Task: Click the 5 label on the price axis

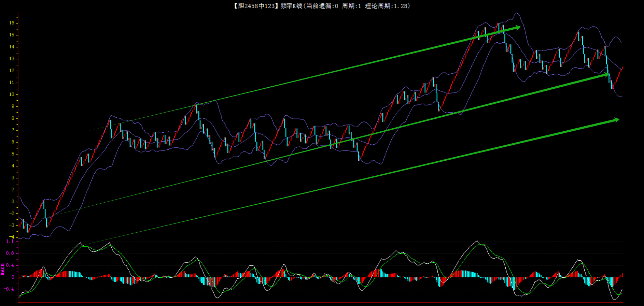Action: (13, 154)
